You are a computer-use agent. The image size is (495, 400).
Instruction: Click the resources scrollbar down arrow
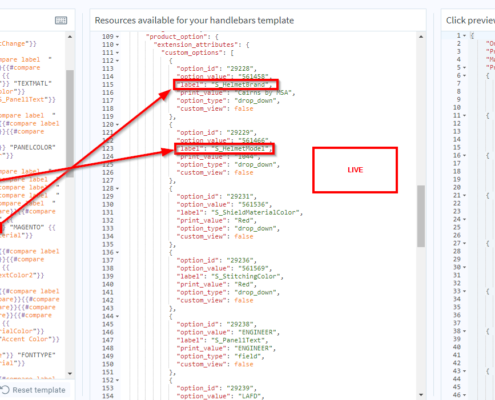421,395
